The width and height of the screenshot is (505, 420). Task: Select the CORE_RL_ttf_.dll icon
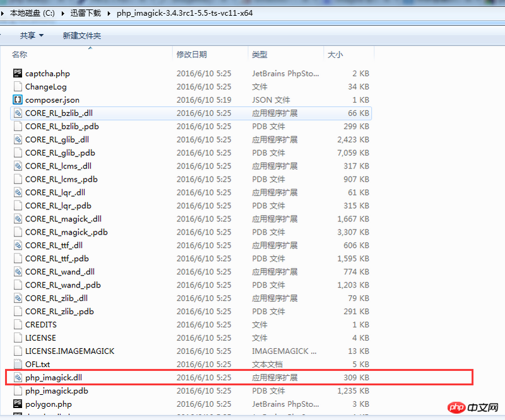point(18,245)
